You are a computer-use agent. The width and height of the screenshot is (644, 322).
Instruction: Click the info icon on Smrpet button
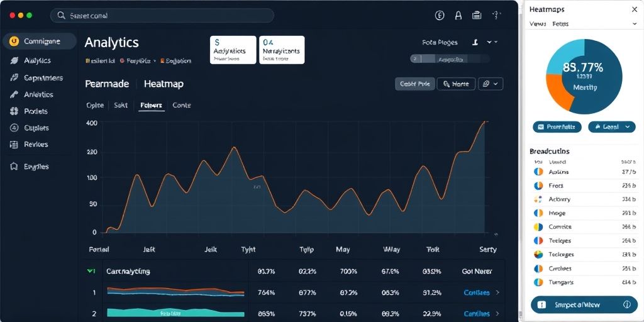[x=626, y=305]
